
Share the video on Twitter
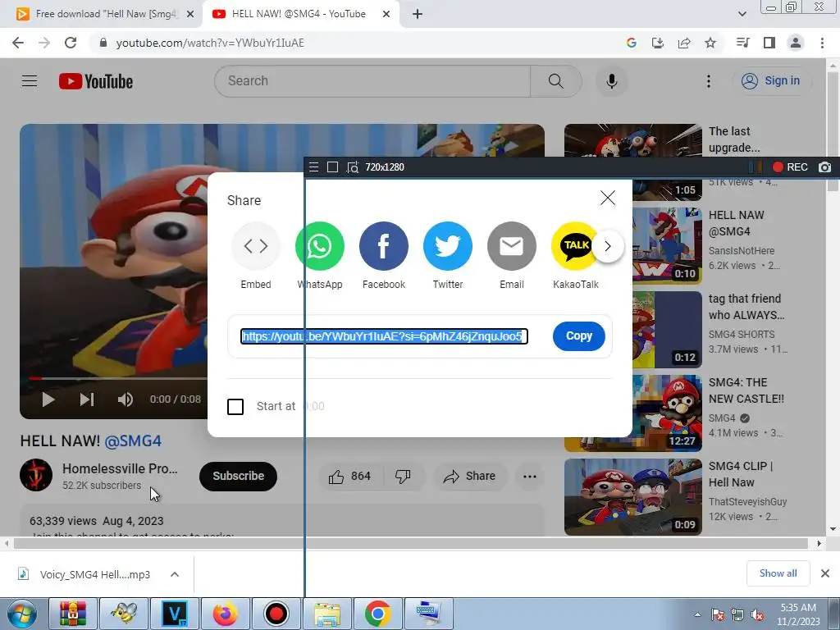coord(448,246)
